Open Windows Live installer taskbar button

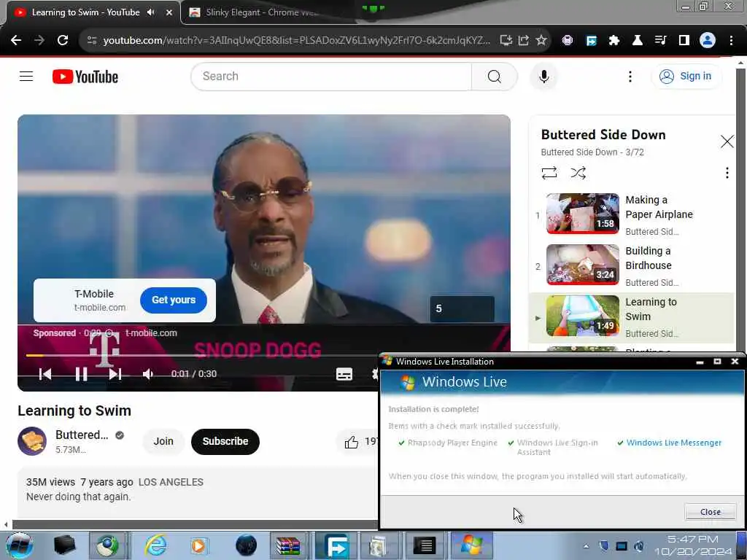(x=471, y=545)
